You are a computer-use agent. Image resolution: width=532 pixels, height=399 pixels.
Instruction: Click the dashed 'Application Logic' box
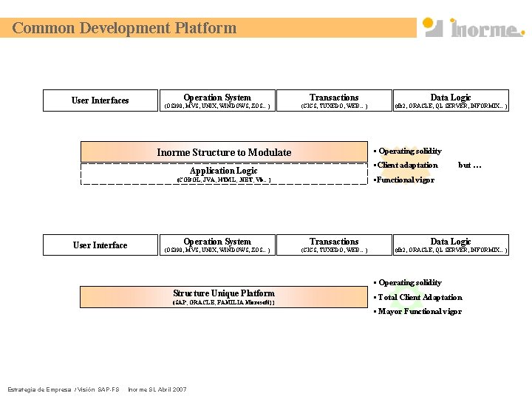tap(224, 174)
